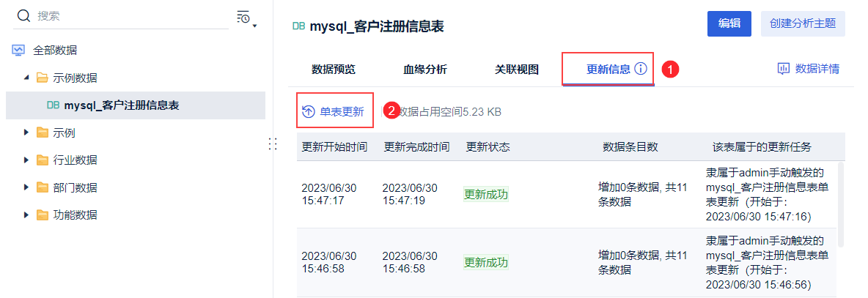Click the search magnifier icon
The height and width of the screenshot is (298, 868).
pos(23,15)
